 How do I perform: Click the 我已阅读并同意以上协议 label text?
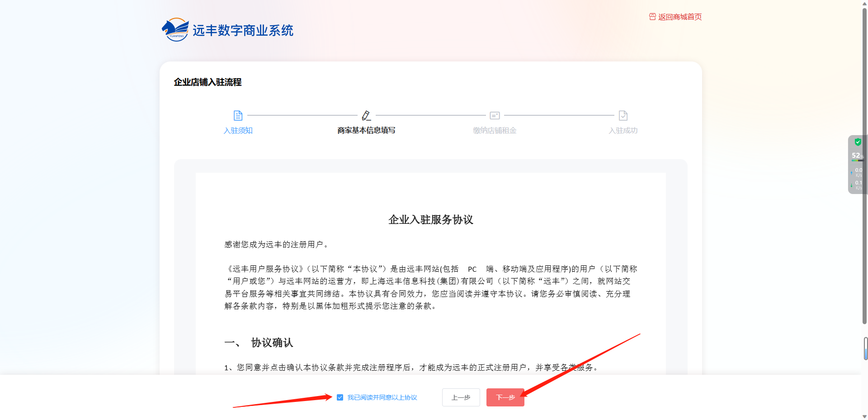click(382, 397)
